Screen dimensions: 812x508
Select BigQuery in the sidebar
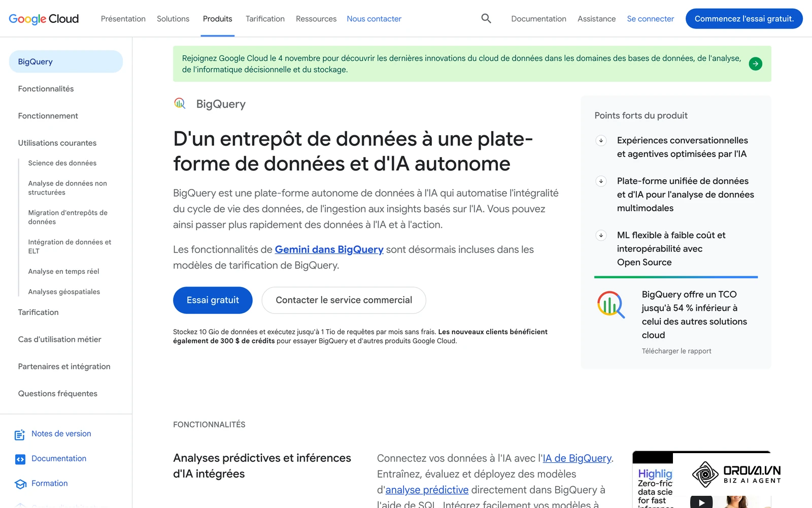point(66,61)
